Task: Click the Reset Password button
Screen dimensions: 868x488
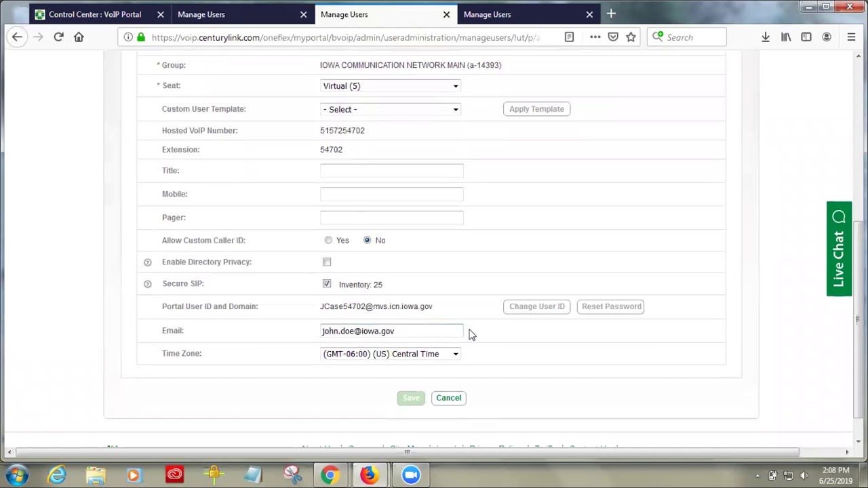Action: point(612,306)
